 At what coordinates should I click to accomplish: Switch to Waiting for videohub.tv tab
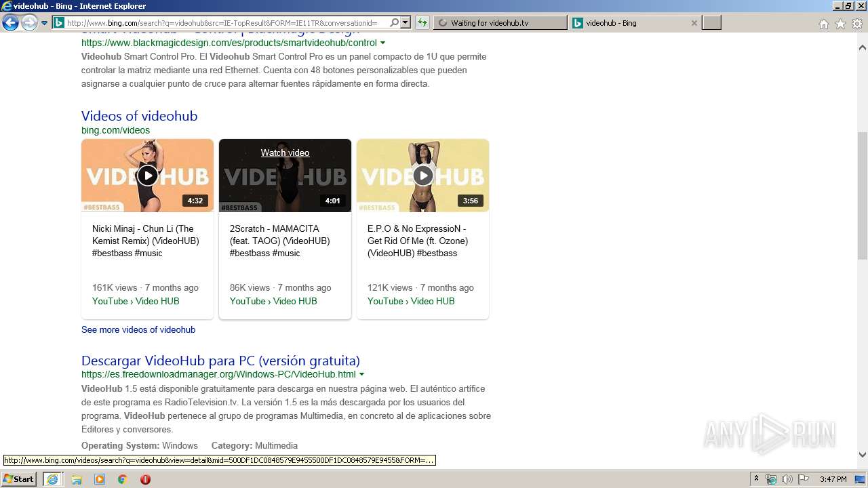[x=500, y=23]
